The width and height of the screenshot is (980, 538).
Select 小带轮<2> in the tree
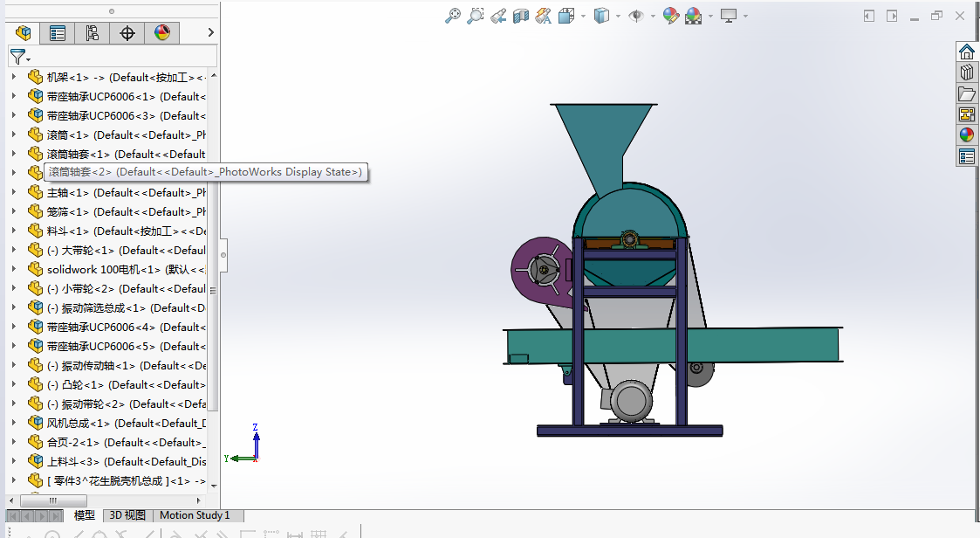pos(127,288)
